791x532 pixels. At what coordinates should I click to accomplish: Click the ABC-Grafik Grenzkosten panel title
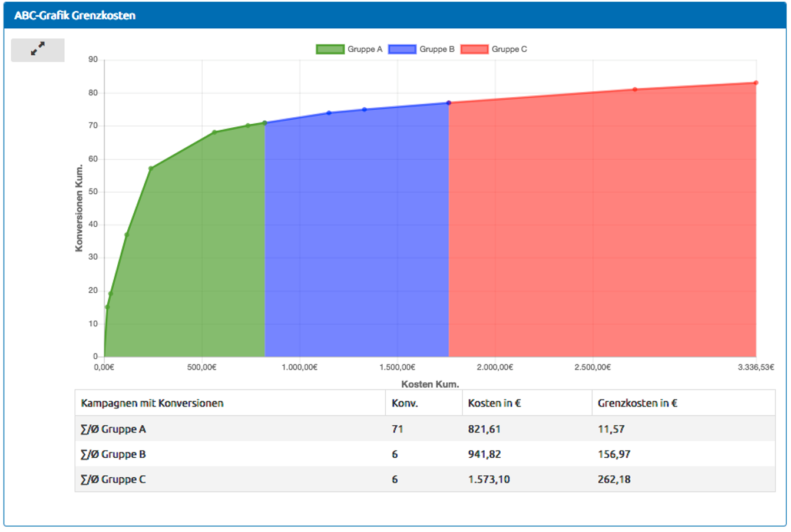point(75,16)
